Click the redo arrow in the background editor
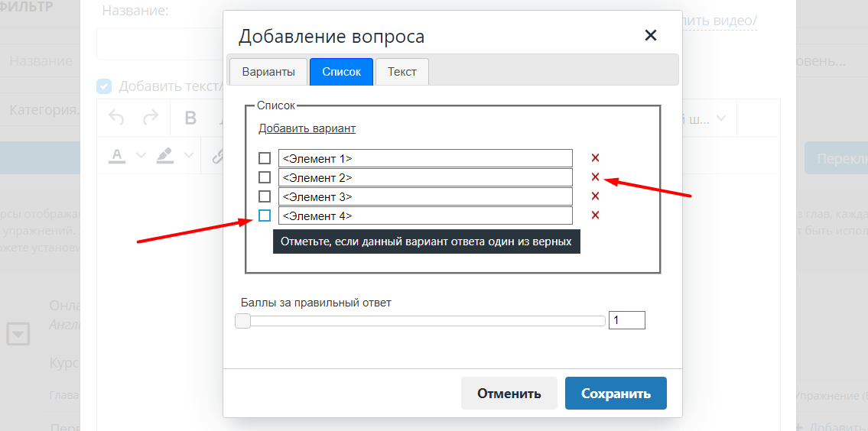 point(150,118)
